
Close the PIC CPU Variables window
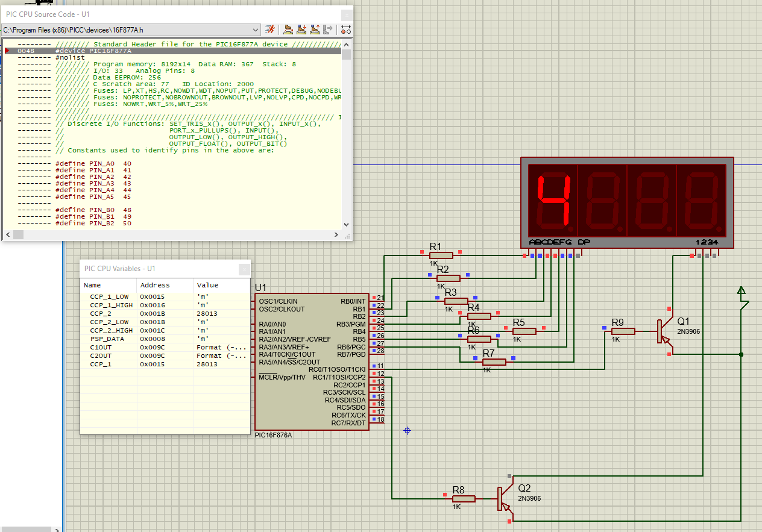pyautogui.click(x=244, y=269)
